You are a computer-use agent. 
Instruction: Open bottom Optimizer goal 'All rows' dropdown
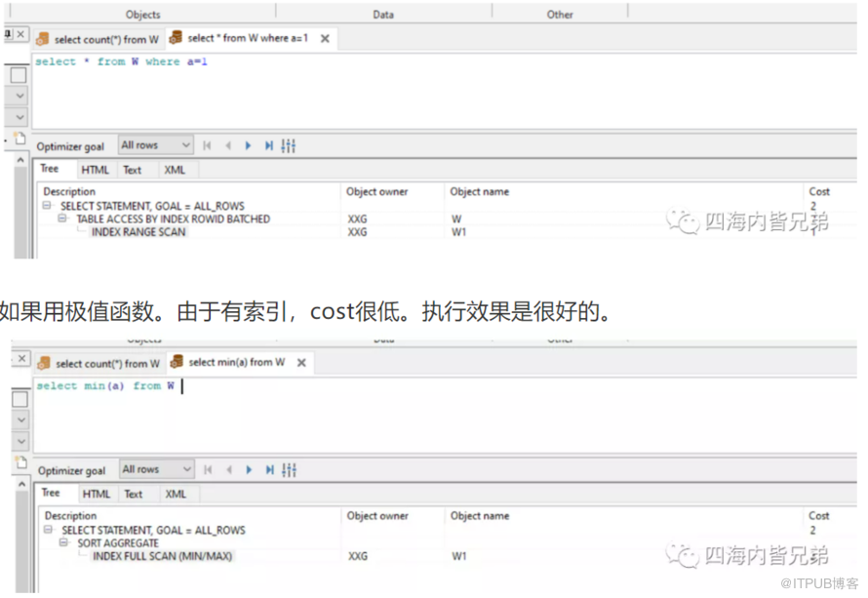157,469
